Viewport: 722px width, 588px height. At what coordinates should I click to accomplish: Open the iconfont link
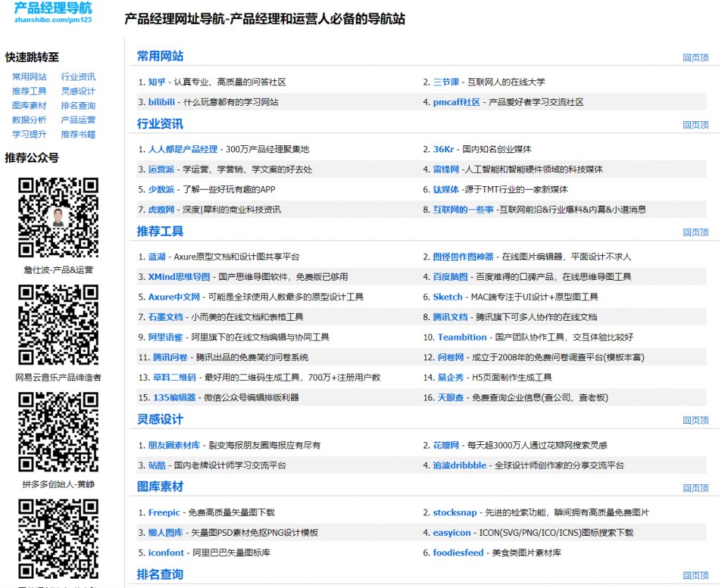(x=166, y=553)
